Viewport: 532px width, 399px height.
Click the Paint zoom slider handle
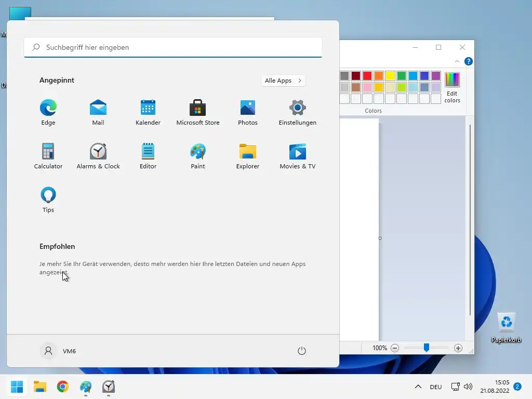(427, 348)
